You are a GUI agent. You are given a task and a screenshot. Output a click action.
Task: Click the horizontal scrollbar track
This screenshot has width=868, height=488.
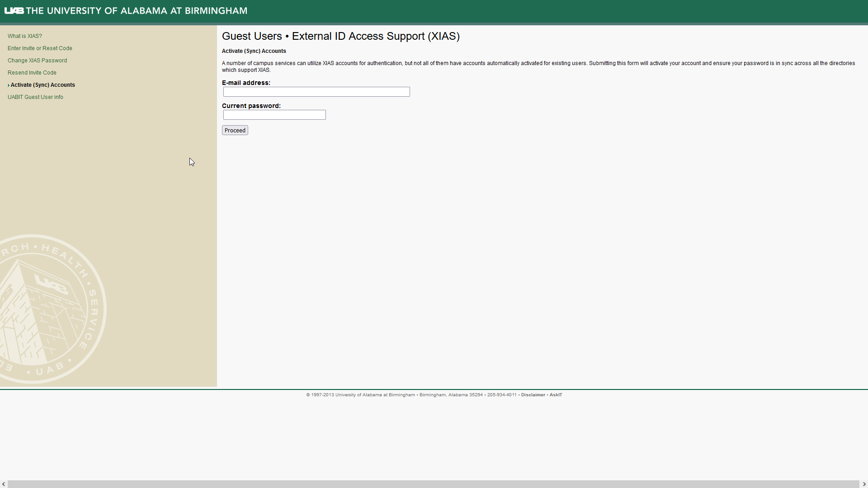point(433,484)
